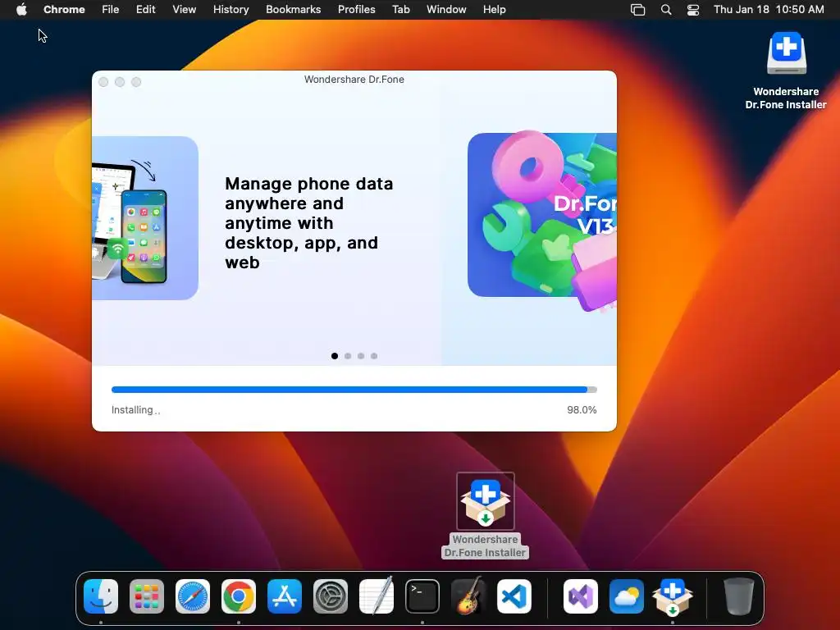Open Google Chrome in the Dock

[239, 596]
